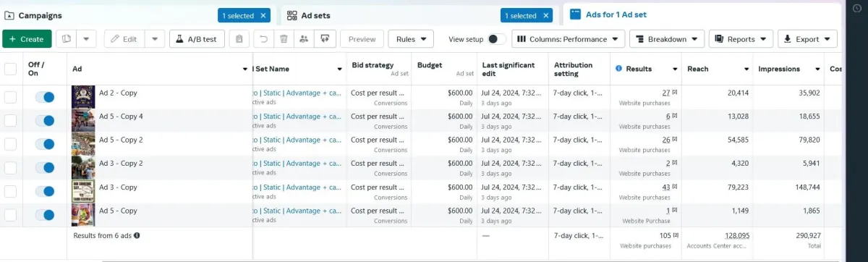The width and height of the screenshot is (868, 262).
Task: Switch to the Ad sets tab
Action: [418, 14]
